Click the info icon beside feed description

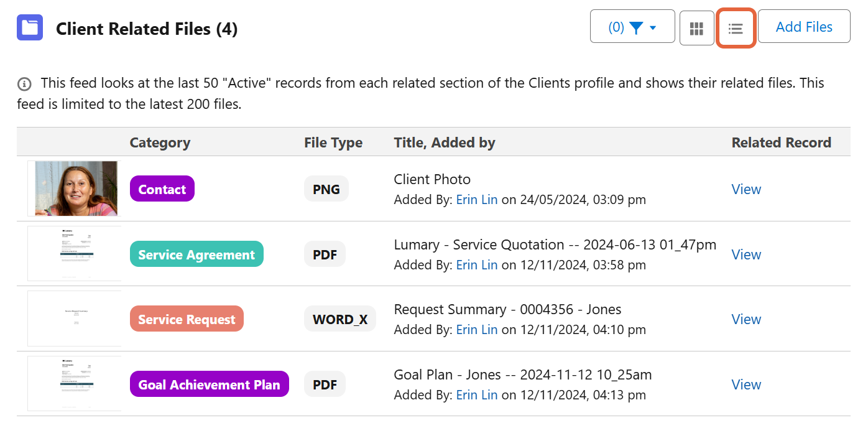click(24, 83)
